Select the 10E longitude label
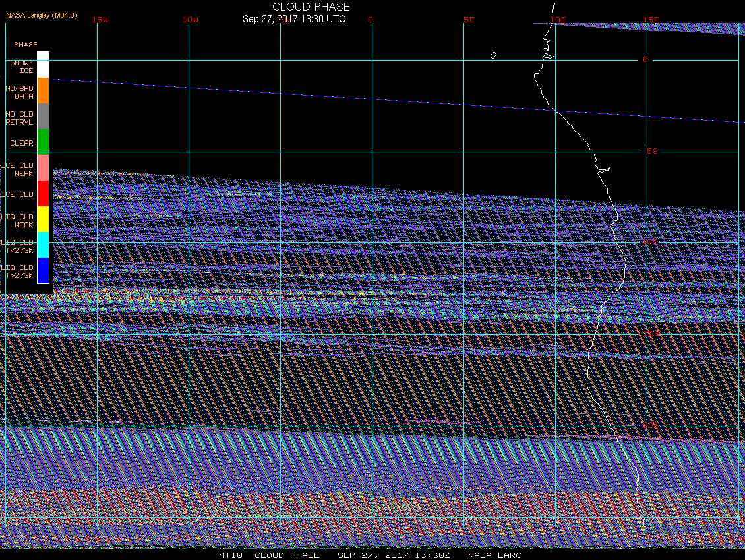745x560 pixels. (558, 20)
